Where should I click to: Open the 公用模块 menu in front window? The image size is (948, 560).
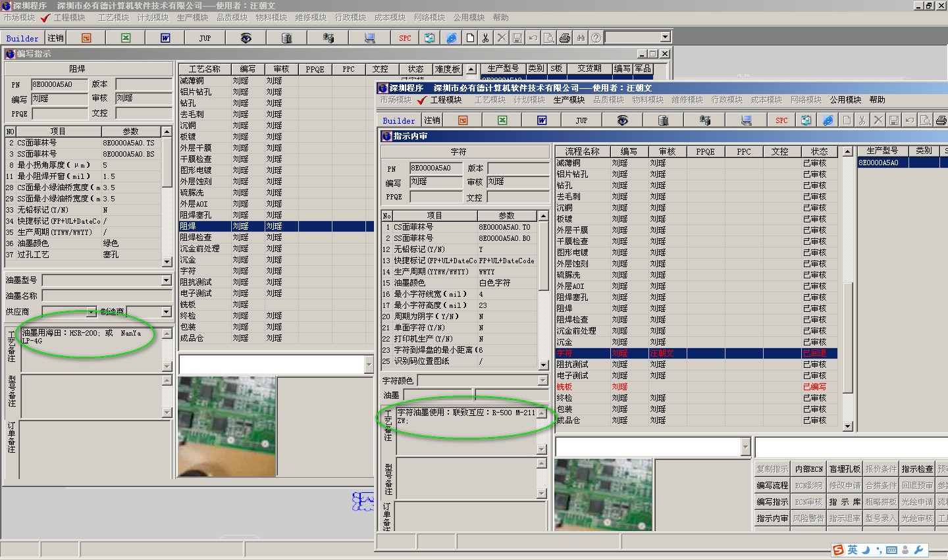tap(845, 100)
